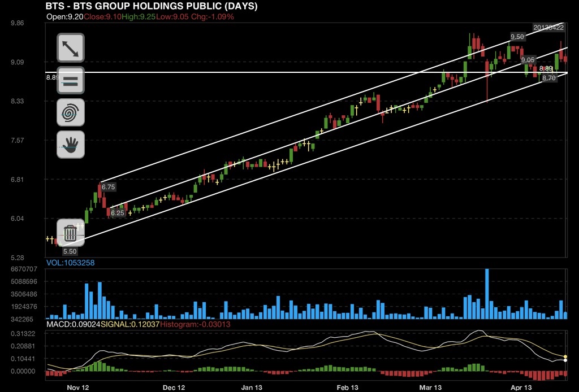This screenshot has height=392, width=579.
Task: Click the High:9.25 quote value
Action: (x=139, y=16)
